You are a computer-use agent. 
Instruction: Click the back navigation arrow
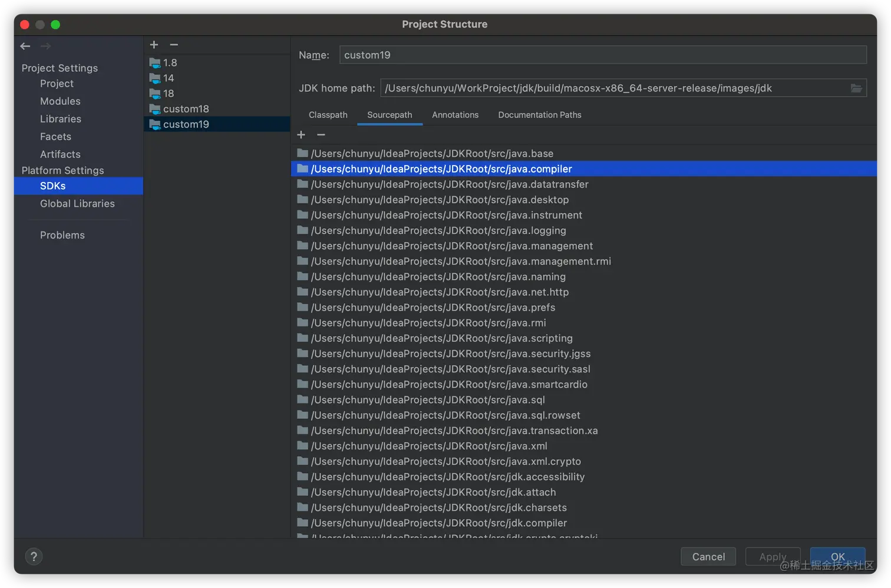pyautogui.click(x=25, y=46)
